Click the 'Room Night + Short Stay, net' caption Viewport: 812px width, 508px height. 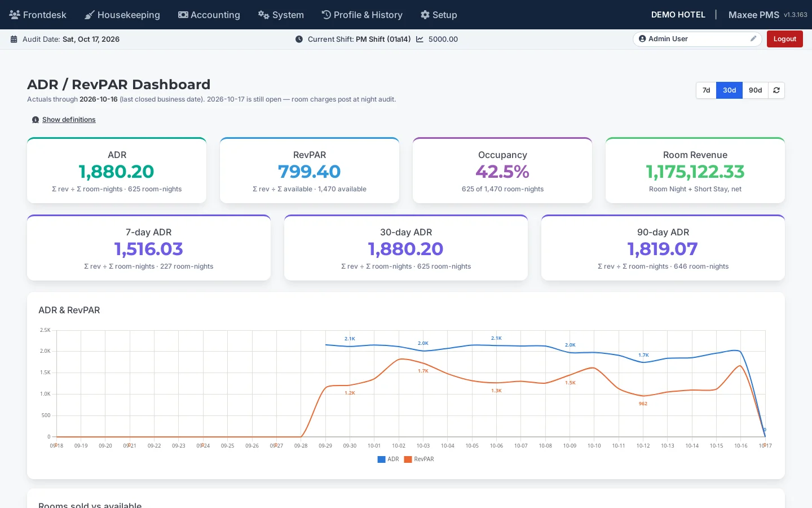point(695,189)
